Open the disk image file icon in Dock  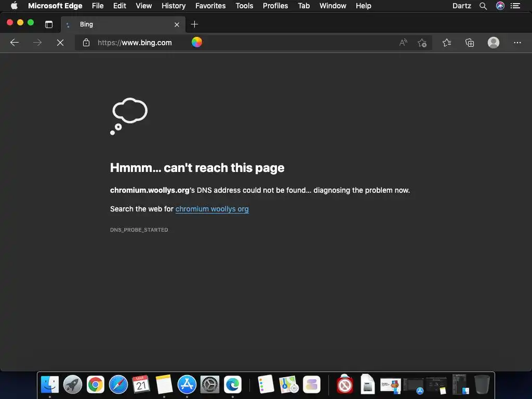point(367,384)
